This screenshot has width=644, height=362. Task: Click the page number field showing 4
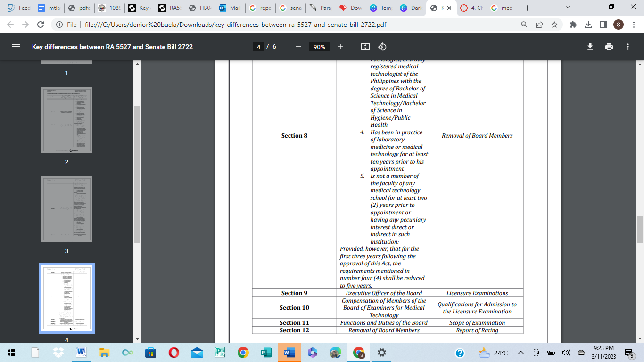coord(258,47)
